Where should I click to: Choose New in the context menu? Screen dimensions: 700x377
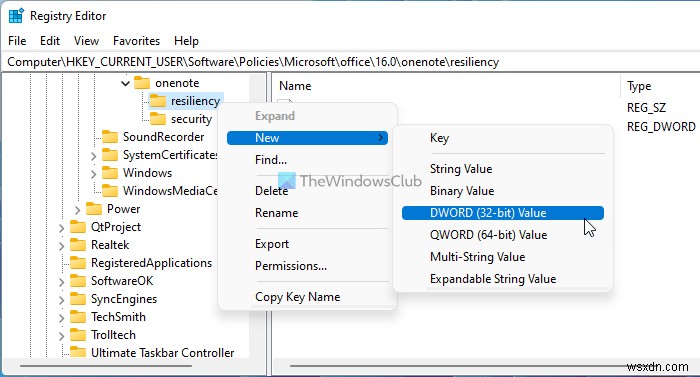pos(307,138)
